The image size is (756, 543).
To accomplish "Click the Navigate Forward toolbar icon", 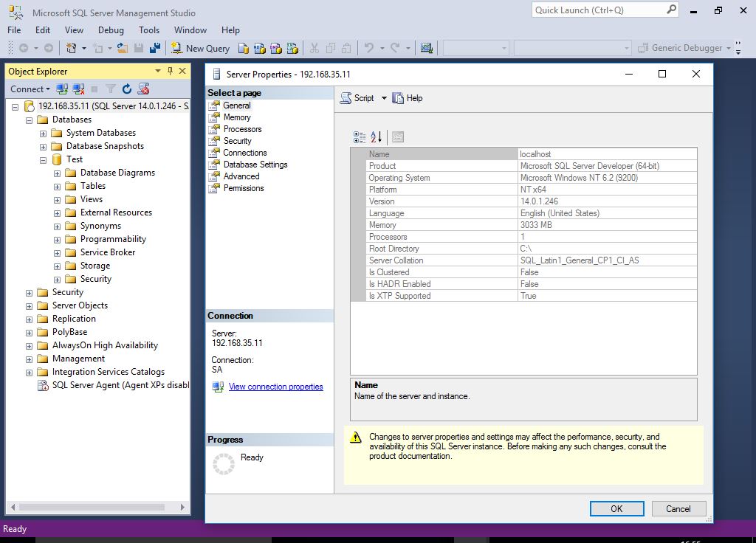I will click(49, 48).
